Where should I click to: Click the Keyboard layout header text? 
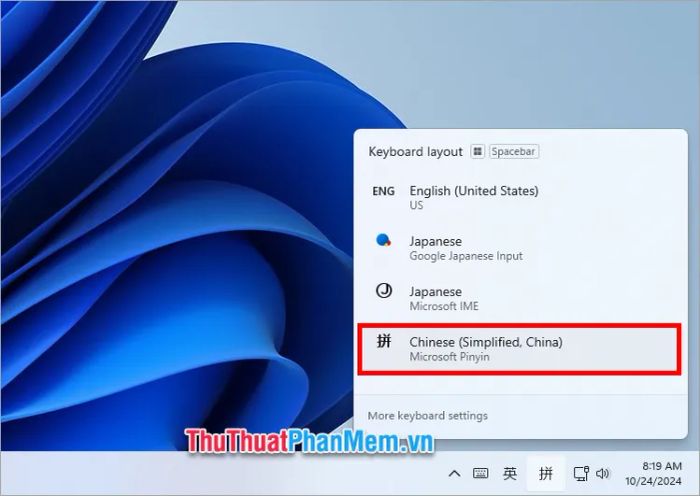(x=415, y=152)
